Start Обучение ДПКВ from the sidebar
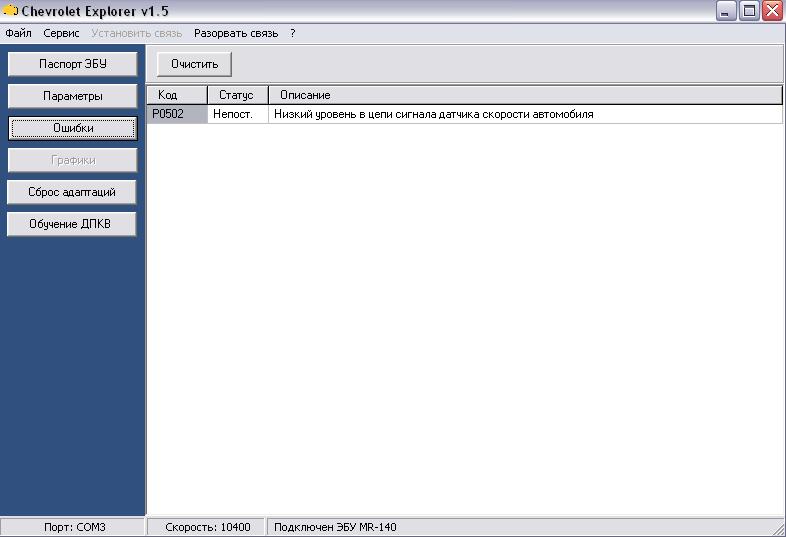 click(x=72, y=224)
